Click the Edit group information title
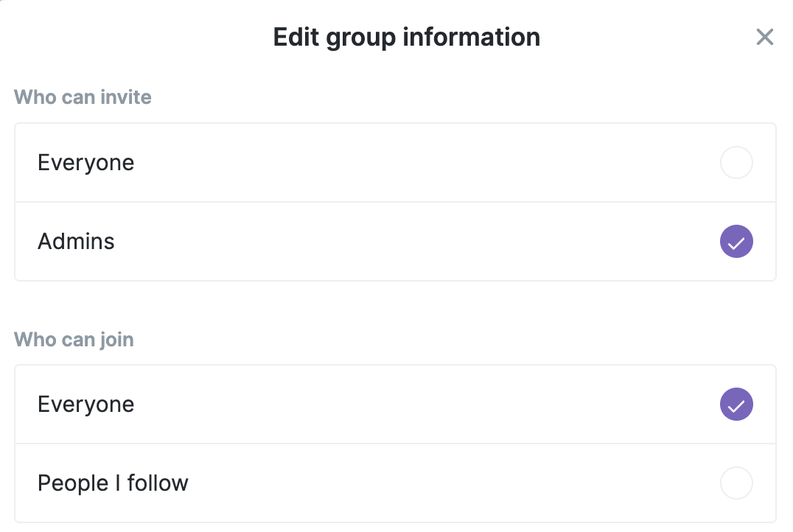Viewport: 793px width, 532px height. pyautogui.click(x=406, y=37)
